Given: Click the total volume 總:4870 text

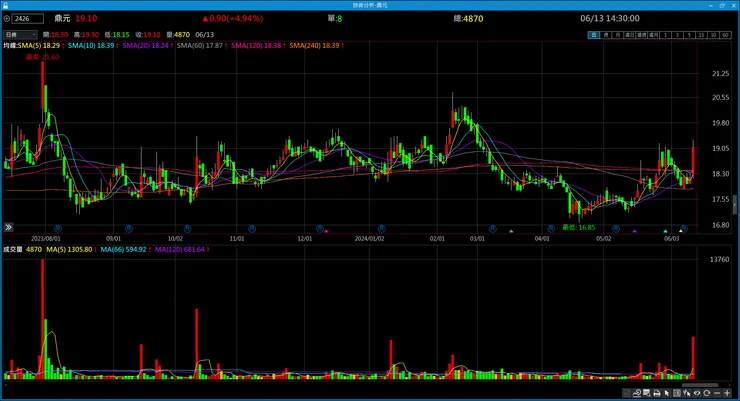Looking at the screenshot, I should coord(468,18).
